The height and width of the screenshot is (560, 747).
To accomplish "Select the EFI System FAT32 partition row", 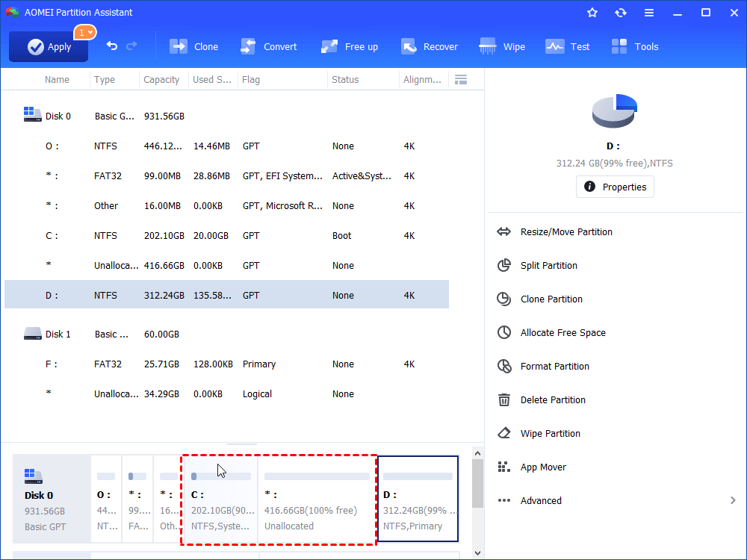I will click(x=227, y=176).
